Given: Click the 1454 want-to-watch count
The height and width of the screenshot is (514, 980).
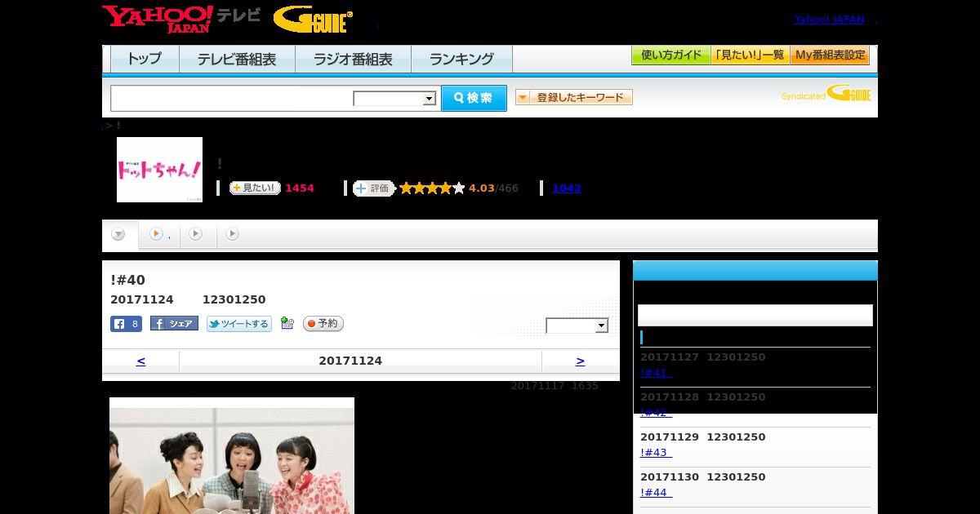Looking at the screenshot, I should tap(300, 188).
